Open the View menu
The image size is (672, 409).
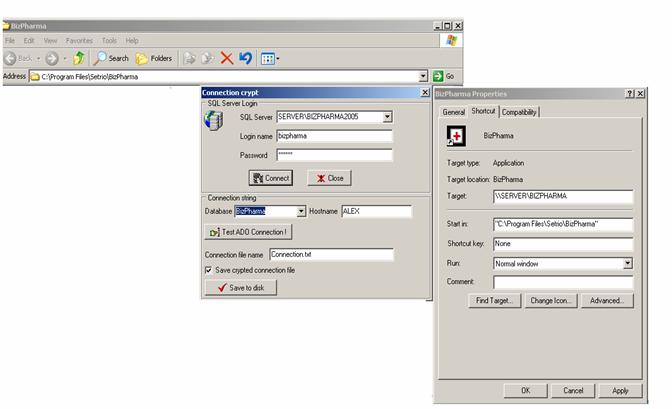[x=50, y=41]
